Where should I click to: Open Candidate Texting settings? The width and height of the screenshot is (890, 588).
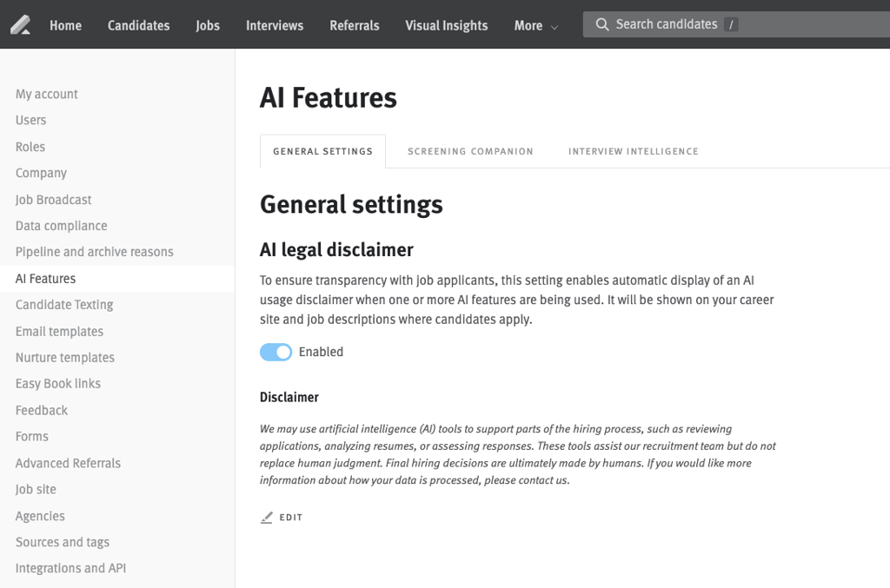pyautogui.click(x=64, y=305)
